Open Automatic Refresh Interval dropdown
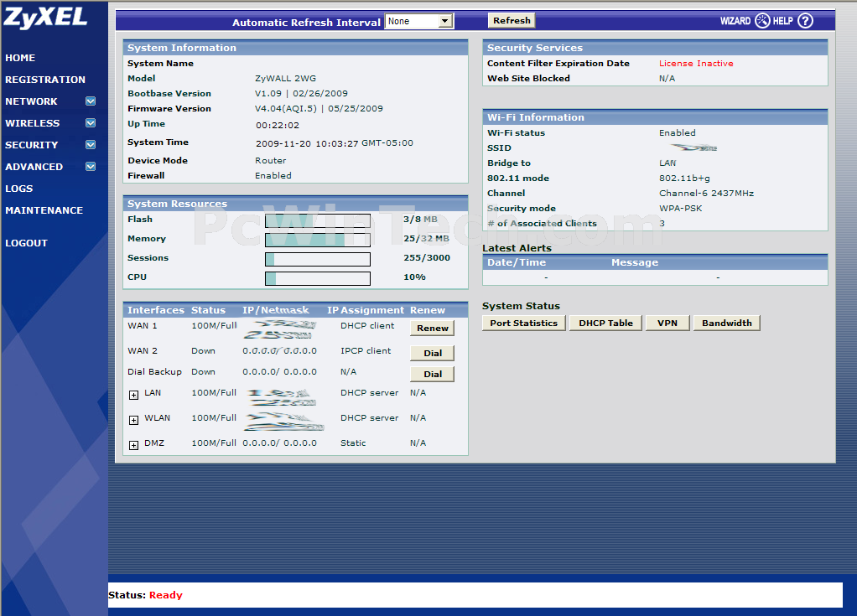857x616 pixels. [419, 21]
